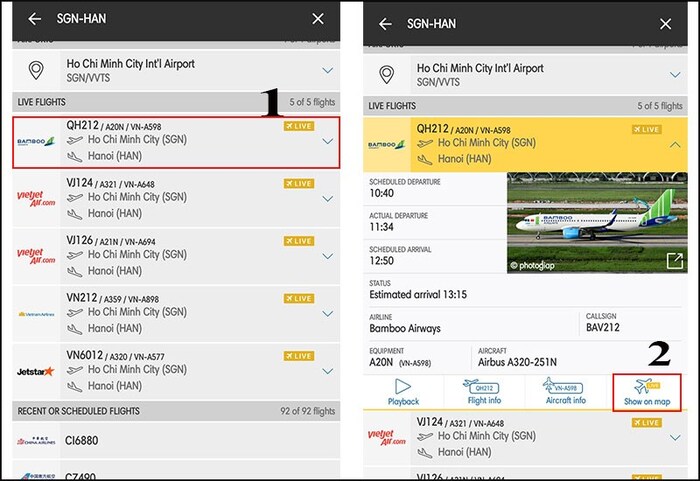
Task: Click the Jetstar logo on VN6012 row
Action: tap(36, 371)
